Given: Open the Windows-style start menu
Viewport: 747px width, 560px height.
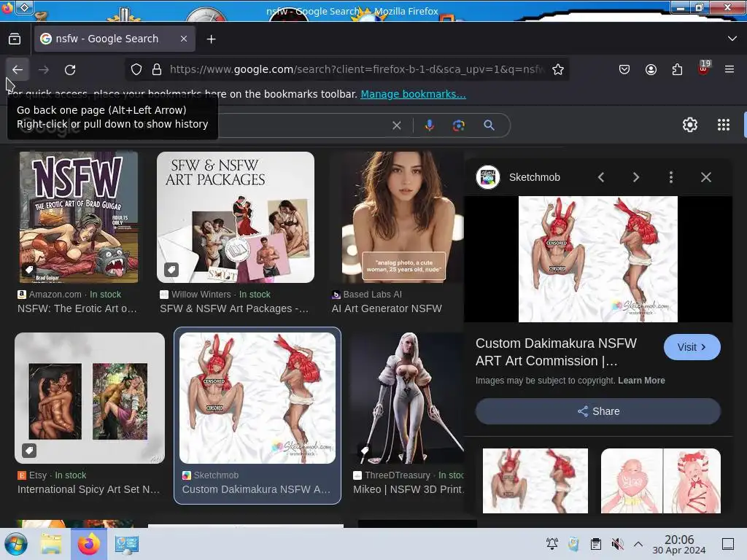Looking at the screenshot, I should 16,544.
